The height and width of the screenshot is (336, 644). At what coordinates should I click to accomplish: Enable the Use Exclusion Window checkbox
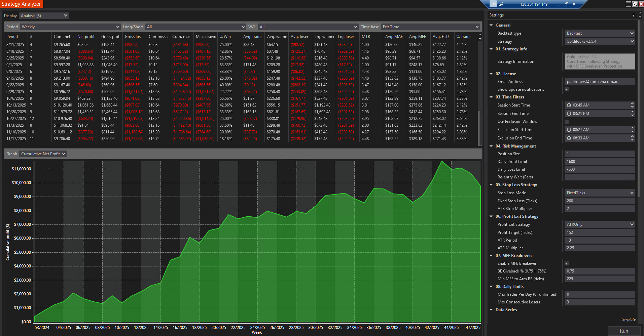tap(567, 122)
